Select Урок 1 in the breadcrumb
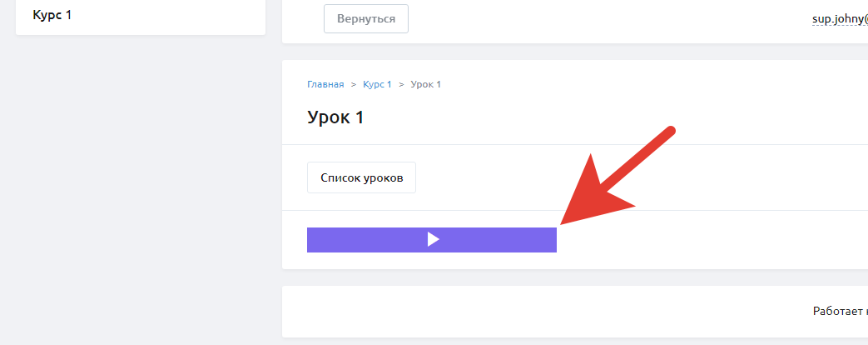The width and height of the screenshot is (868, 345). [425, 85]
